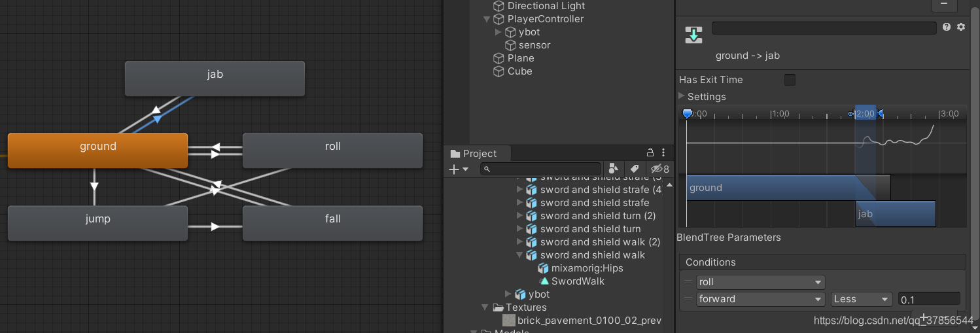Click the forward condition reorder handle
The image size is (980, 333).
pos(688,299)
